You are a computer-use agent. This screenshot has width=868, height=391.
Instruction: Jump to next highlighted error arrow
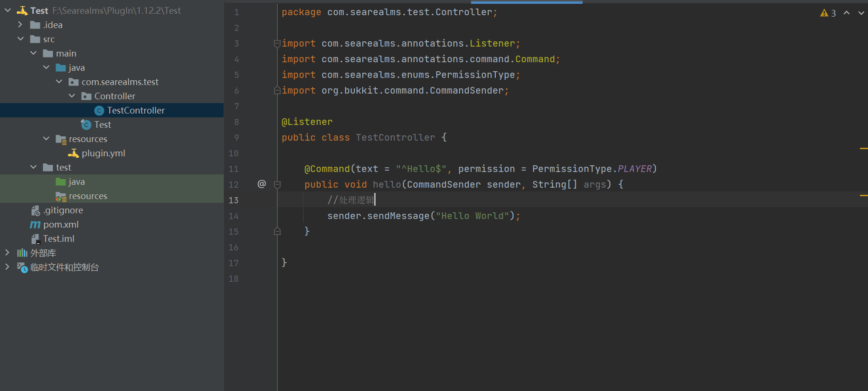(x=861, y=13)
